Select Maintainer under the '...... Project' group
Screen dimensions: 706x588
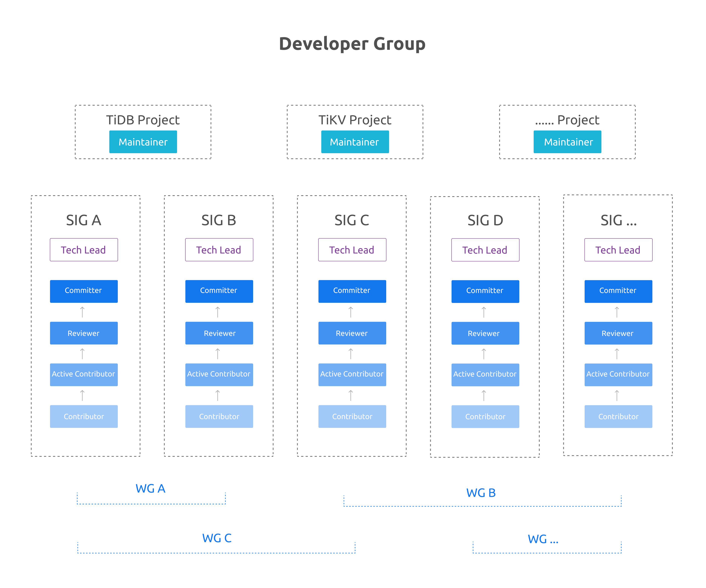pyautogui.click(x=567, y=142)
